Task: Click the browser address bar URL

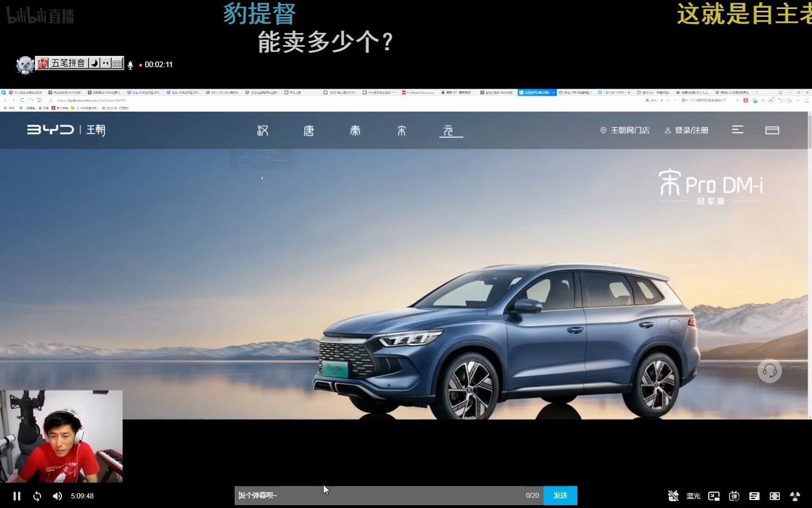Action: [x=91, y=100]
